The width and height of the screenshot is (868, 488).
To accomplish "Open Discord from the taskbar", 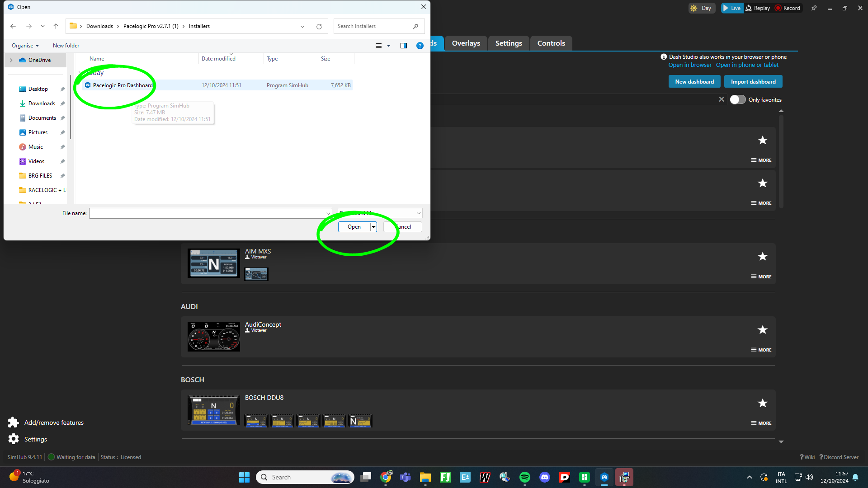I will click(545, 477).
